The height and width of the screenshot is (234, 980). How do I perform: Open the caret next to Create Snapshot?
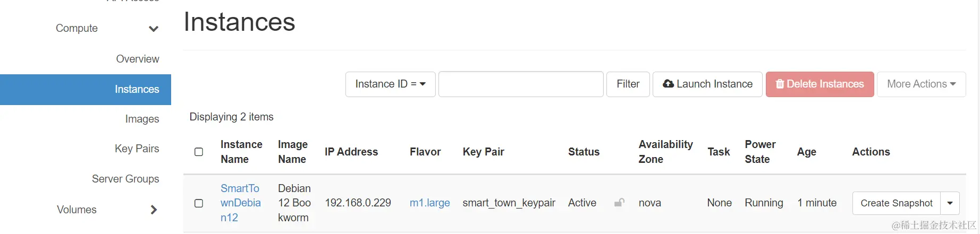[x=950, y=203]
